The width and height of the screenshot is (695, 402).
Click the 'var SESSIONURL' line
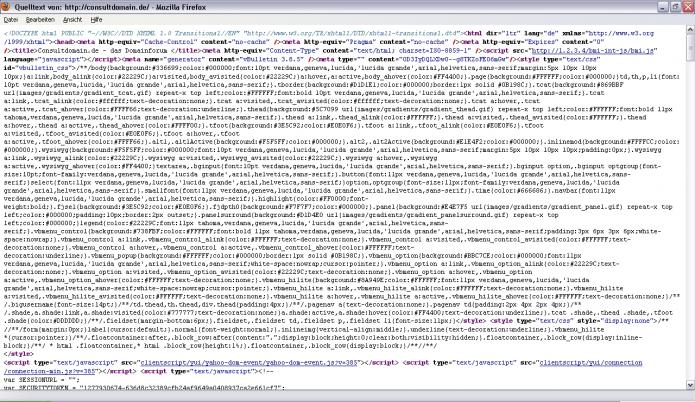[41, 380]
